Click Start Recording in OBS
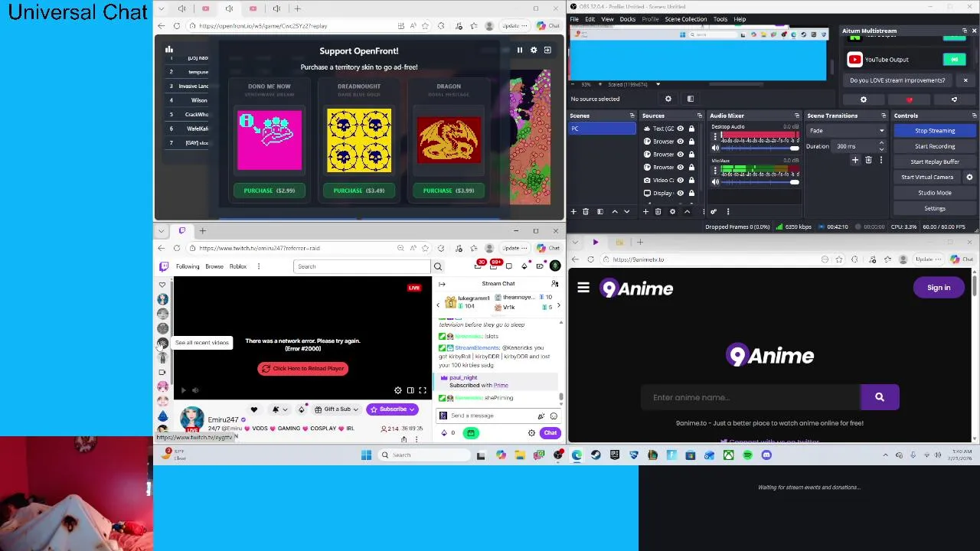The width and height of the screenshot is (980, 551). [x=935, y=146]
